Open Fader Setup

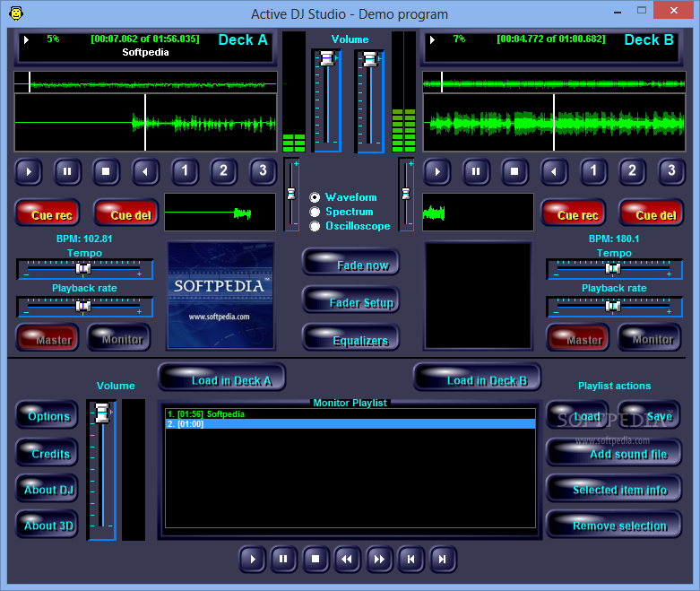350,300
